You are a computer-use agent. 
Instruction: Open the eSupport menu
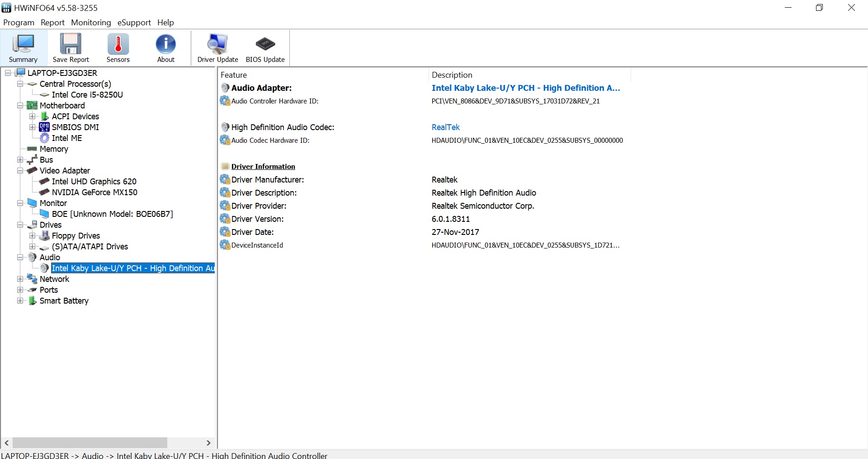(x=134, y=22)
